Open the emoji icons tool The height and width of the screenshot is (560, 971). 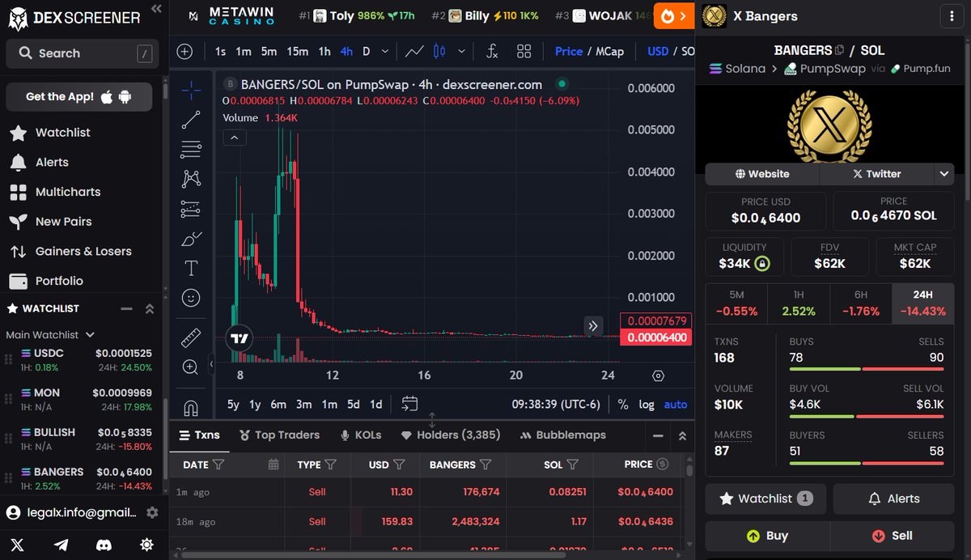(x=191, y=298)
